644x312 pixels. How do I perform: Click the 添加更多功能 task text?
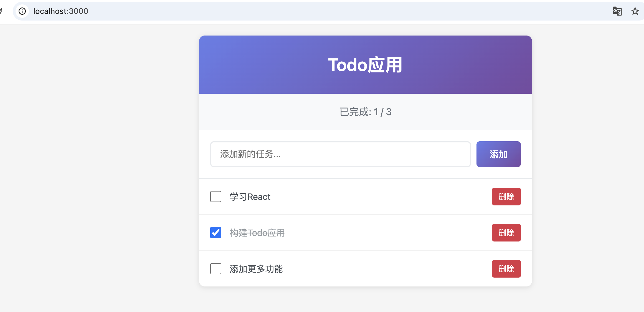click(256, 269)
